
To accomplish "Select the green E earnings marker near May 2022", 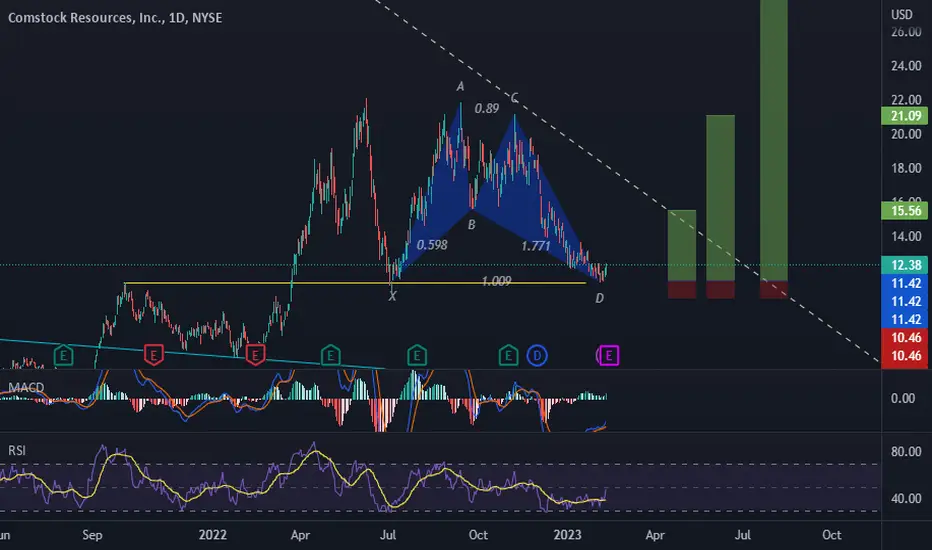I will [330, 356].
